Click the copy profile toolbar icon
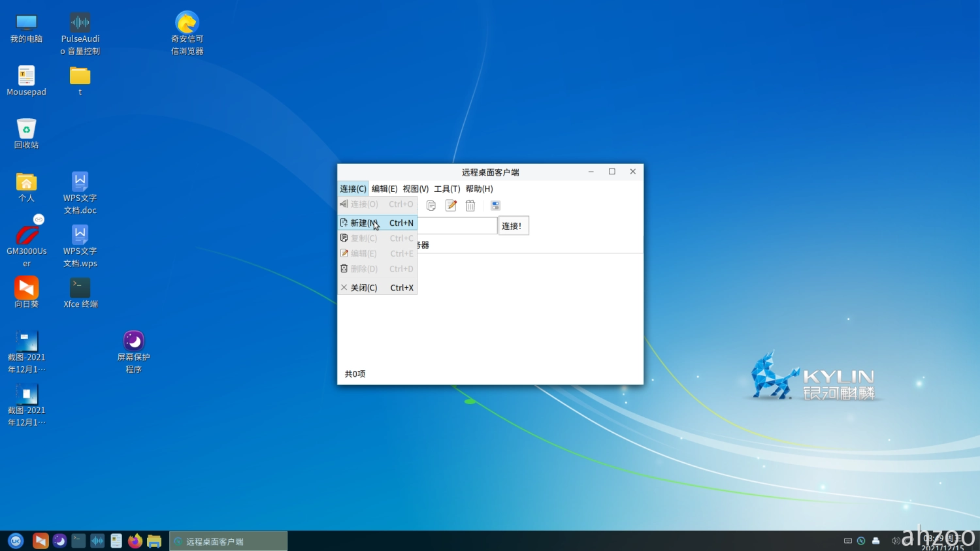Screen dimensions: 980x551 click(431, 206)
